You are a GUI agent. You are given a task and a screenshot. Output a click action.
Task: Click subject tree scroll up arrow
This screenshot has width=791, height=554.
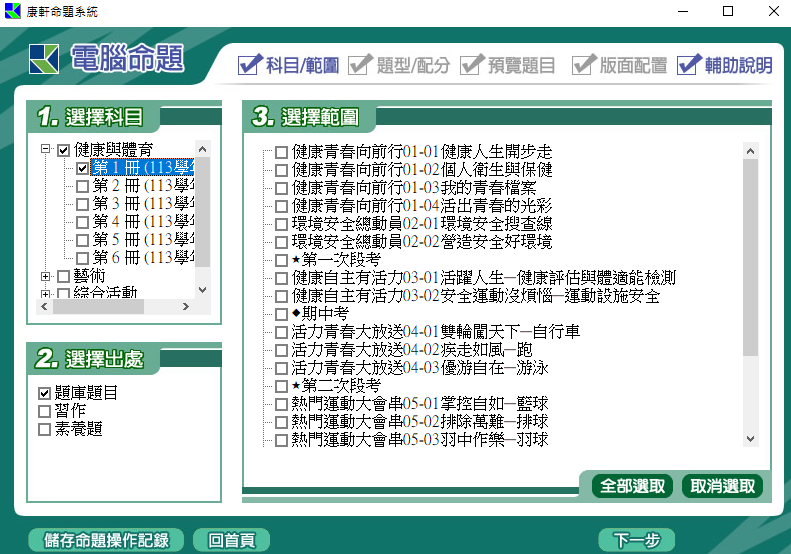pos(202,149)
